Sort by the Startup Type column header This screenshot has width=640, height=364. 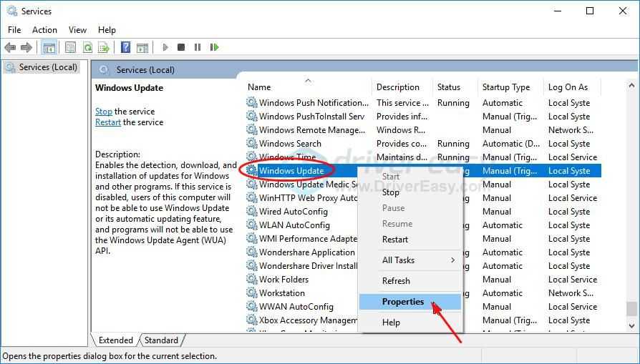point(510,87)
